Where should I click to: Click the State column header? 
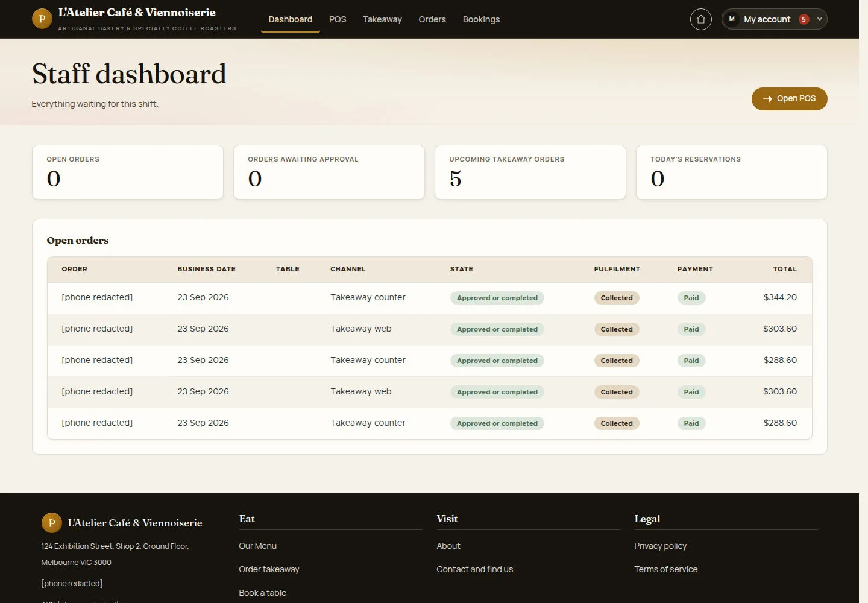point(461,269)
